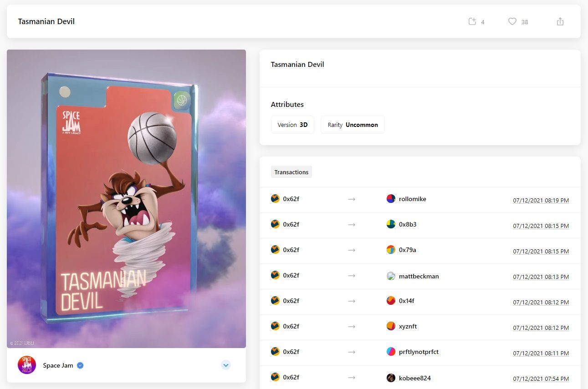Click the Tasmanian Devil NFT card image
This screenshot has width=588, height=389.
click(x=126, y=198)
